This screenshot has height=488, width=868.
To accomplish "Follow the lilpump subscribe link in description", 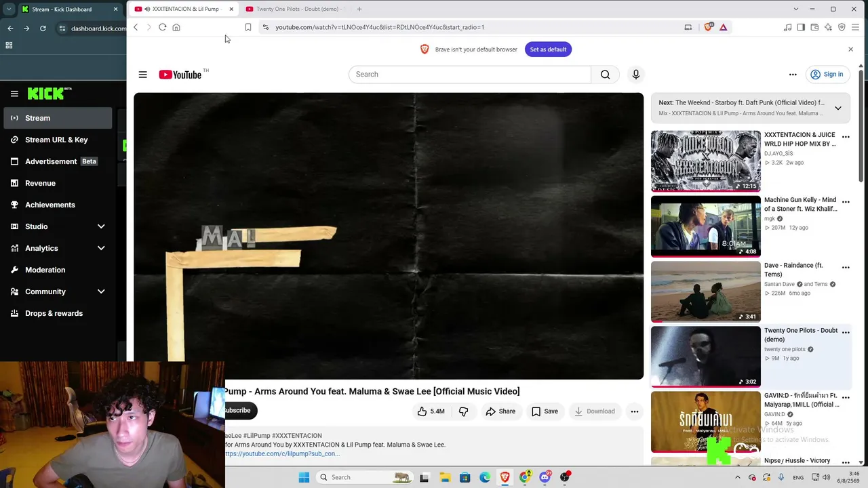I will pyautogui.click(x=282, y=453).
